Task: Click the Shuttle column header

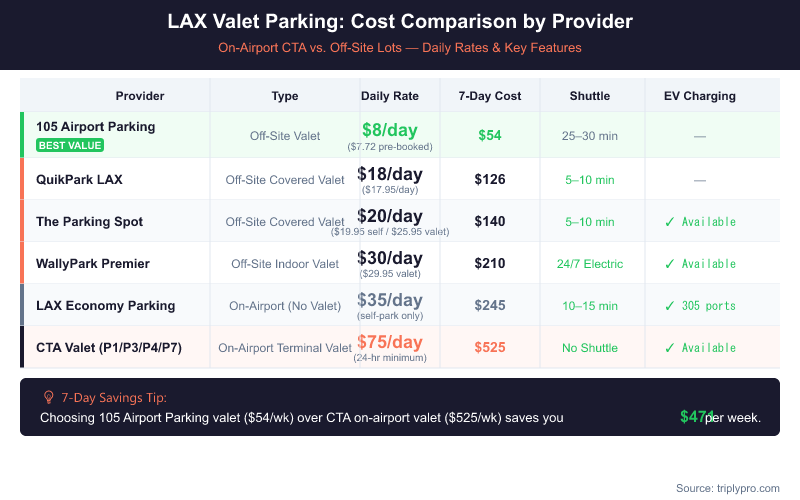Action: click(590, 96)
